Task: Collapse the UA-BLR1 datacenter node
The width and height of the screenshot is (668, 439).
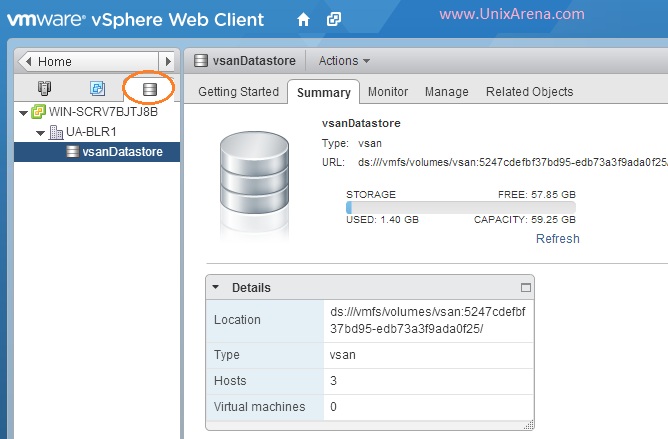Action: click(x=41, y=133)
